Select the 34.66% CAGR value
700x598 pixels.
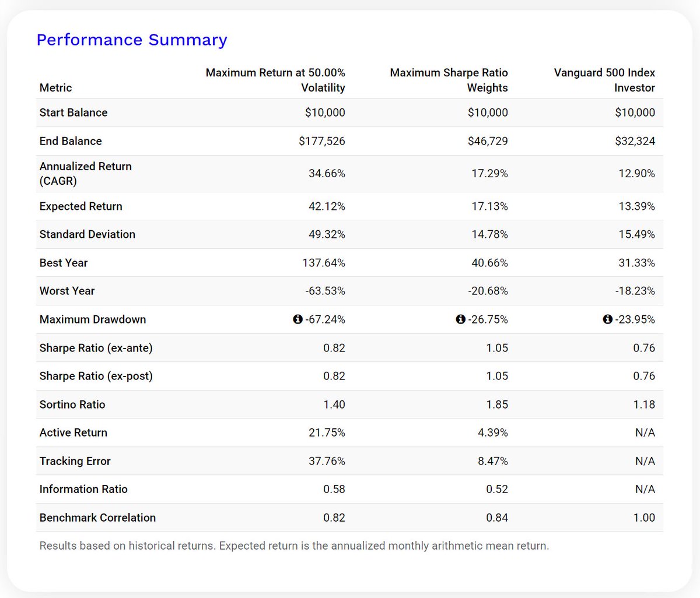[x=327, y=174]
